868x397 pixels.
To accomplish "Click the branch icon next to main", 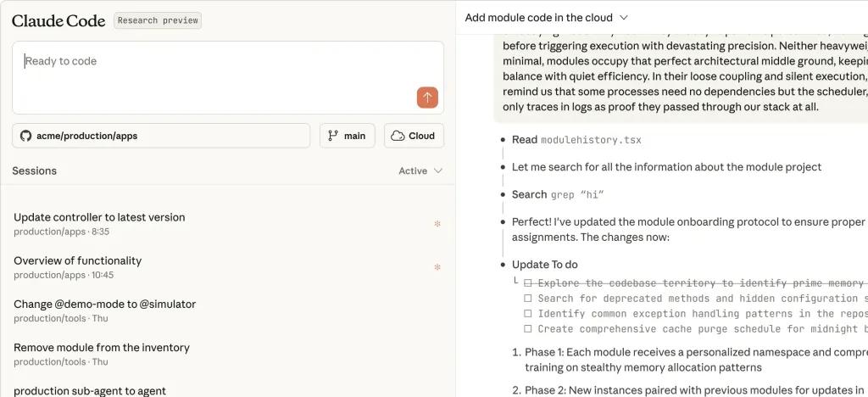I will pos(333,136).
